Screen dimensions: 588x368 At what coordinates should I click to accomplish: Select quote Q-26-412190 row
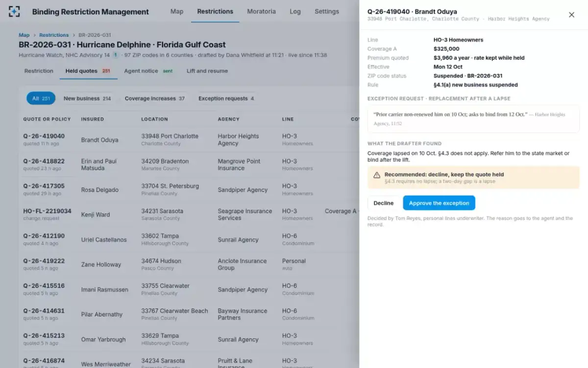189,239
